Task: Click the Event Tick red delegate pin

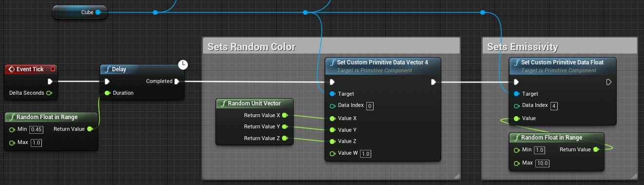Action: click(x=53, y=69)
